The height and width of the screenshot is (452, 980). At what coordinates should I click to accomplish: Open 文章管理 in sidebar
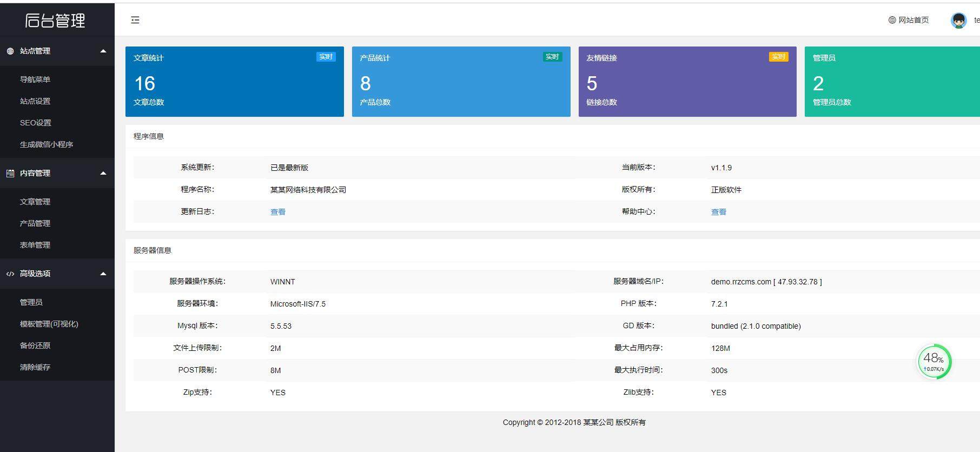(x=35, y=202)
